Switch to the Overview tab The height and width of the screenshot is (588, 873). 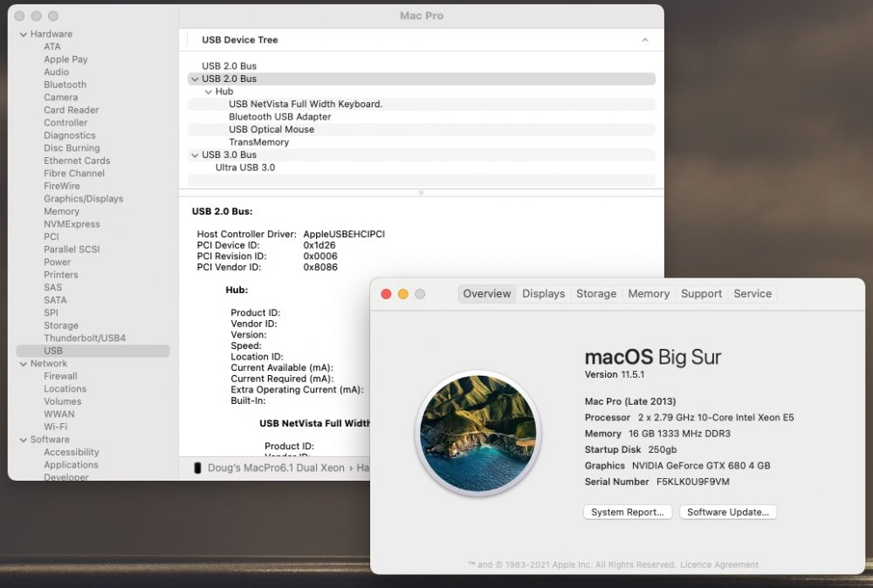(486, 294)
